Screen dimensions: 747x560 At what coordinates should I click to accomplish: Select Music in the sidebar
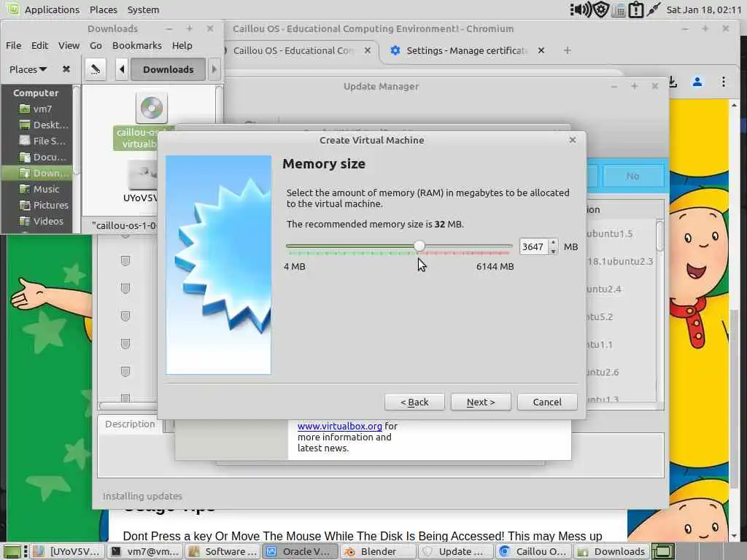coord(37,189)
